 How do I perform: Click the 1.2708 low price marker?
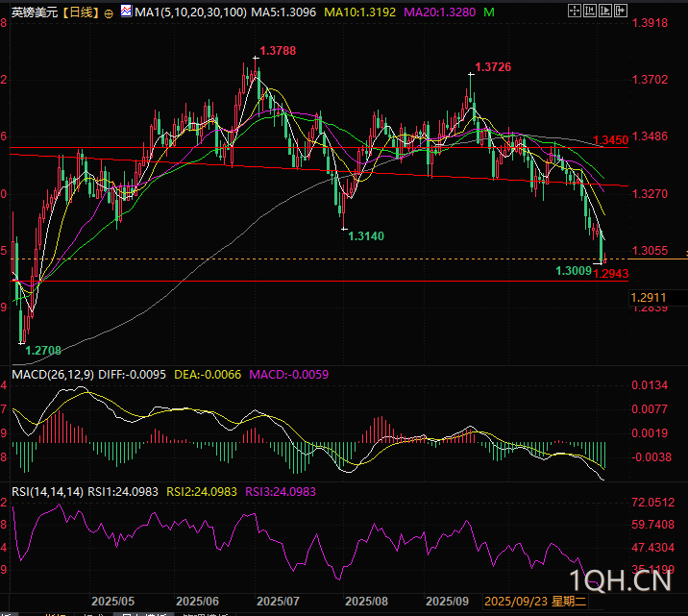point(43,351)
